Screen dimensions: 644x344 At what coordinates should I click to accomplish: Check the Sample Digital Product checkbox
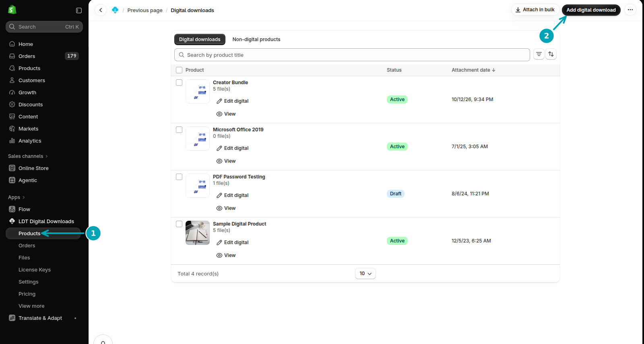tap(179, 224)
